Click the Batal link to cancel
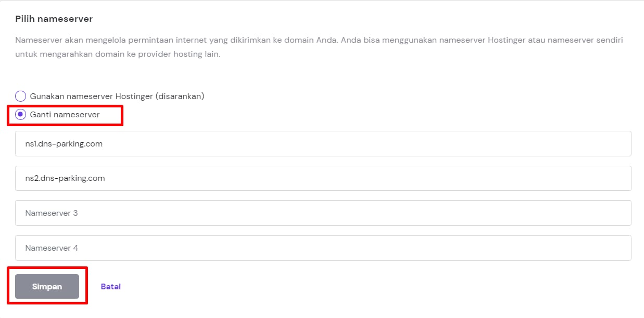 point(111,287)
